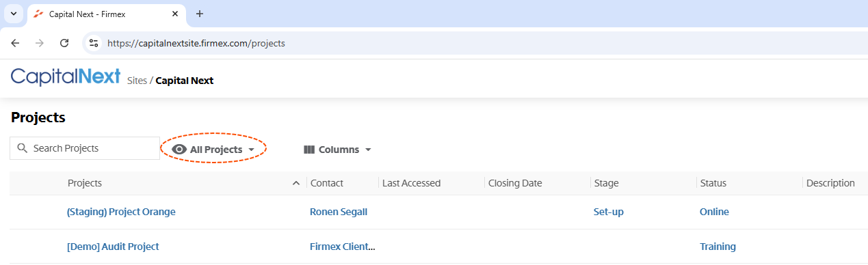
Task: Sort by the Projects column header
Action: click(x=85, y=183)
